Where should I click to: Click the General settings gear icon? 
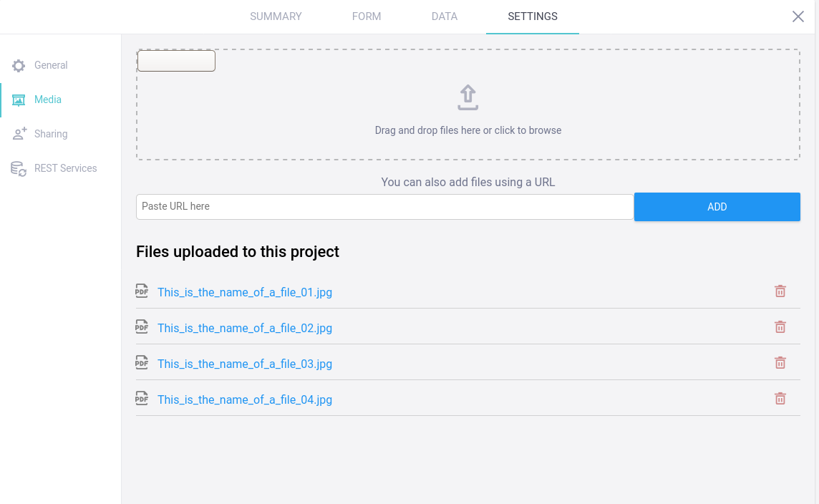[18, 65]
